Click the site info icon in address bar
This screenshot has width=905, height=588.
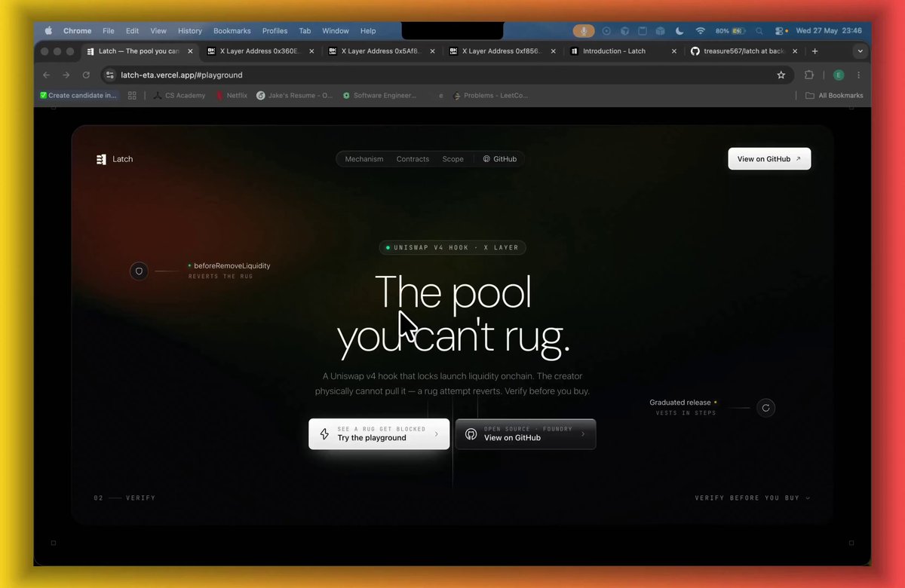tap(110, 75)
